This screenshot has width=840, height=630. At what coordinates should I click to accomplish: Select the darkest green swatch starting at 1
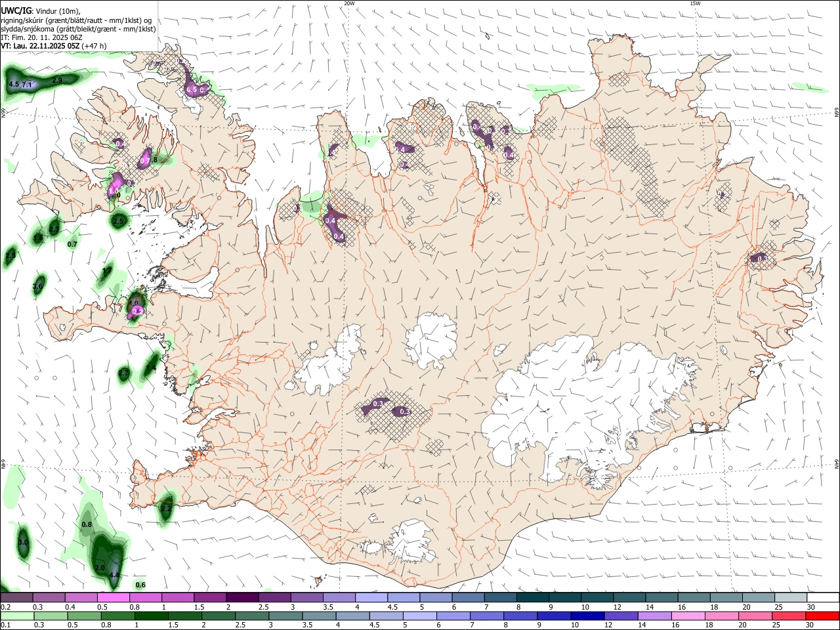(151, 616)
